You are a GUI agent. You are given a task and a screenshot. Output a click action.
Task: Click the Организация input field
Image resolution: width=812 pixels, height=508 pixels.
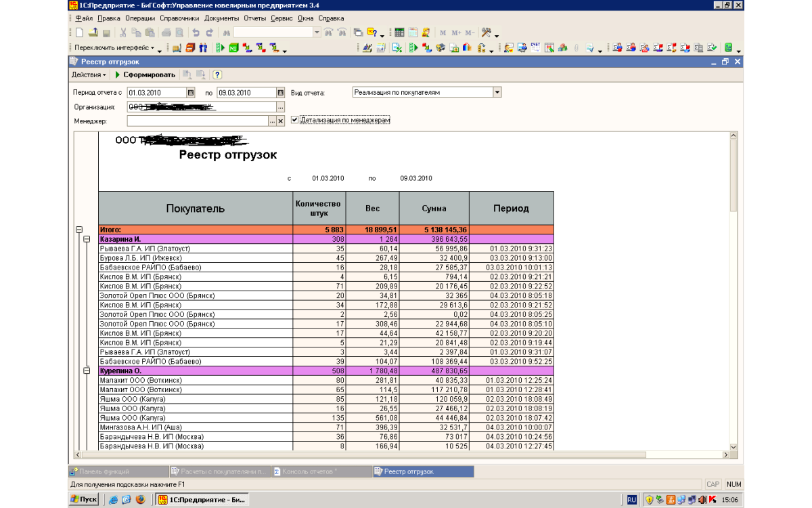coord(201,107)
